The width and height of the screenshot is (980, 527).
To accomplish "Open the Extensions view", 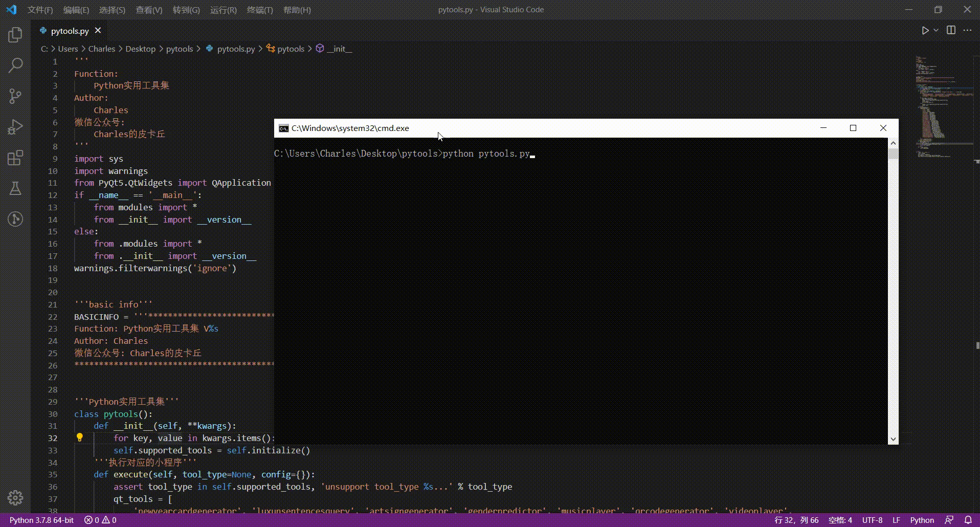I will pos(15,158).
